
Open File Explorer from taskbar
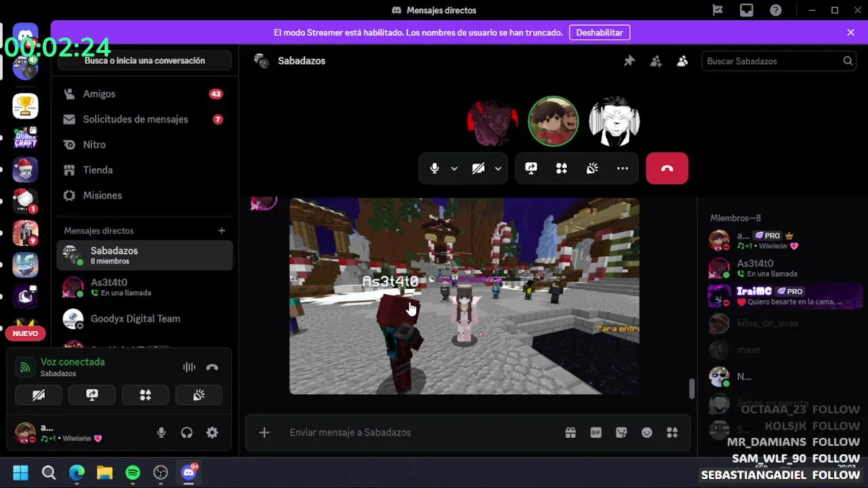(104, 472)
